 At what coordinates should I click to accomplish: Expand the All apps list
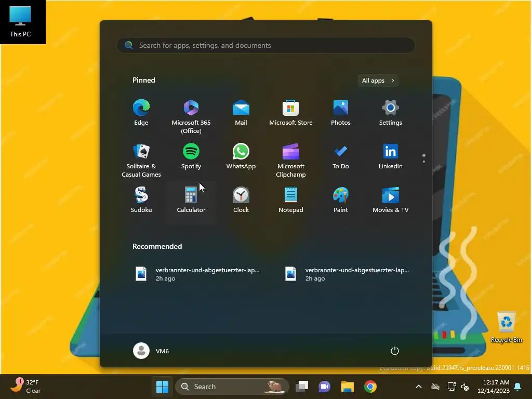tap(378, 81)
